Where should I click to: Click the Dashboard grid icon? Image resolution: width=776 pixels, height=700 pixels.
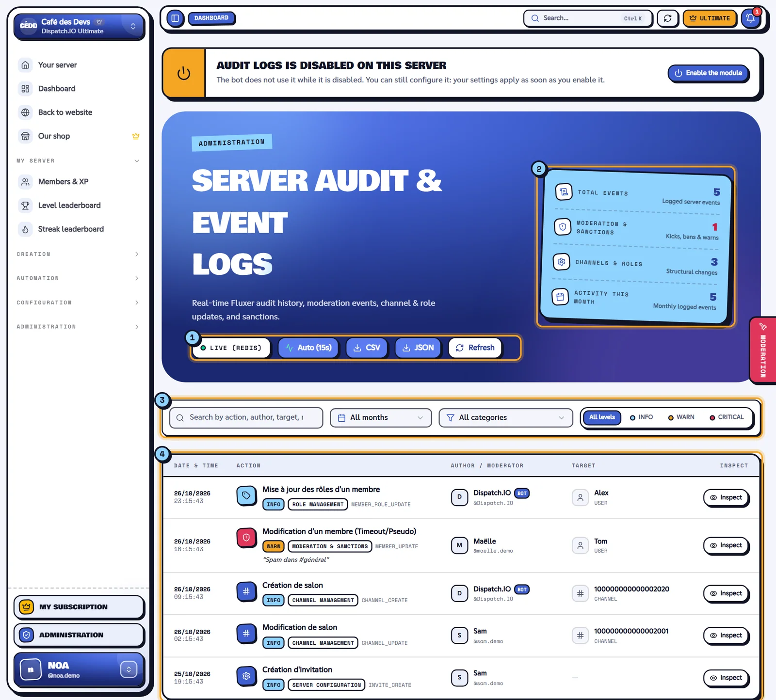[25, 89]
